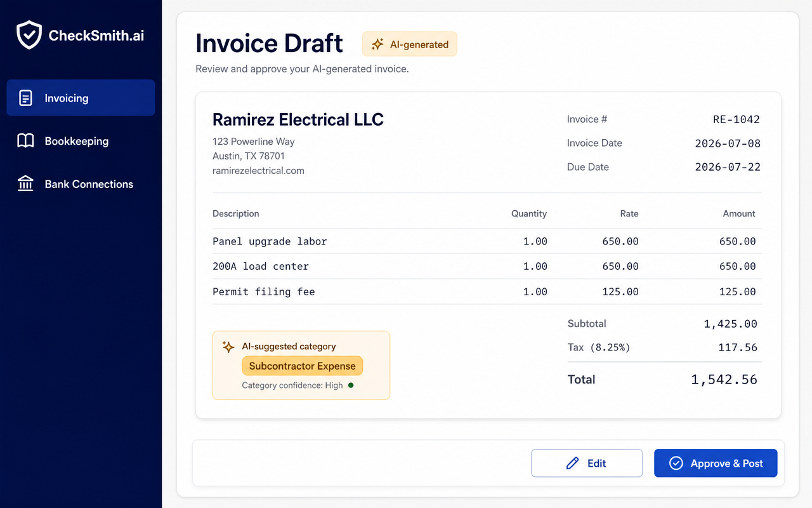Click the quantity for Panel upgrade labor

click(535, 241)
